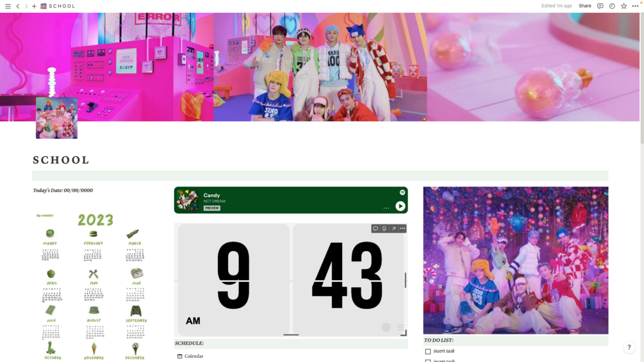Play the Candy song preview
644x362 pixels.
400,206
